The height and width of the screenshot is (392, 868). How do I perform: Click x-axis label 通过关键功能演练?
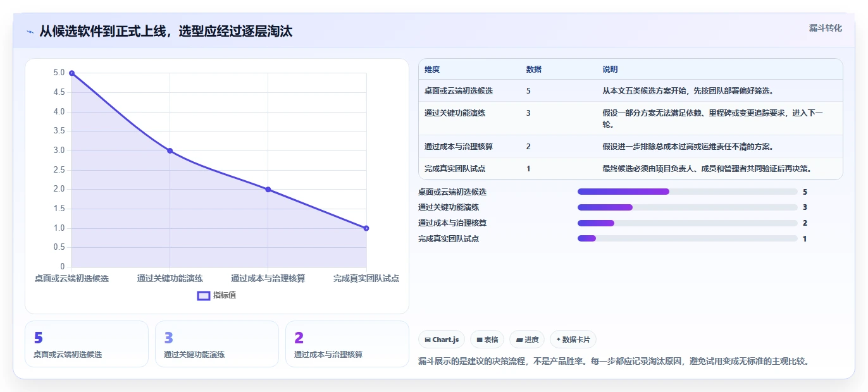click(x=170, y=278)
